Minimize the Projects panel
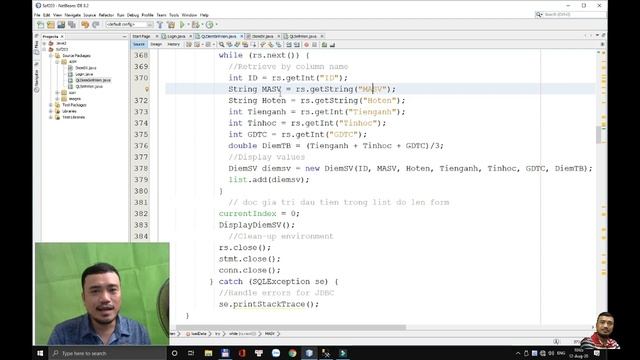640x360 pixels. click(x=124, y=37)
